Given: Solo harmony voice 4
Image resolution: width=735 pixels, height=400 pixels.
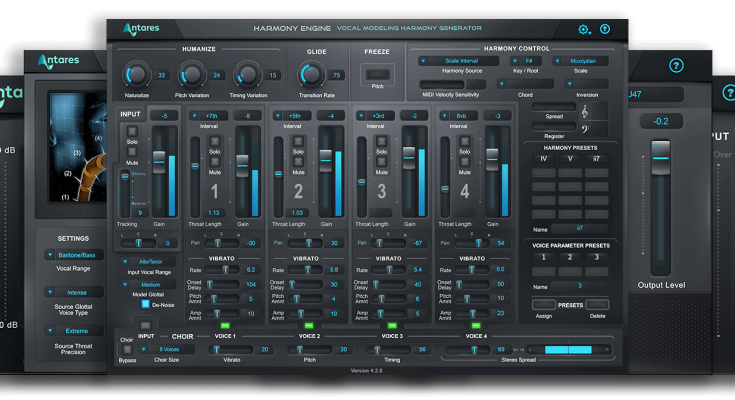Looking at the screenshot, I should (x=465, y=141).
